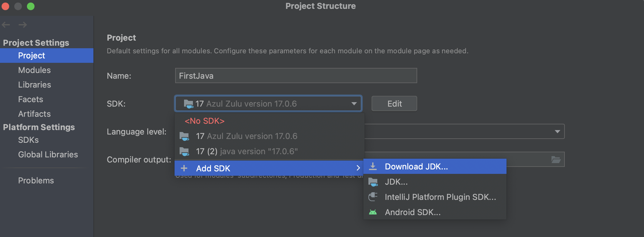The image size is (644, 237).
Task: Choose IntelliJ Platform Plugin SDK... option
Action: point(435,197)
